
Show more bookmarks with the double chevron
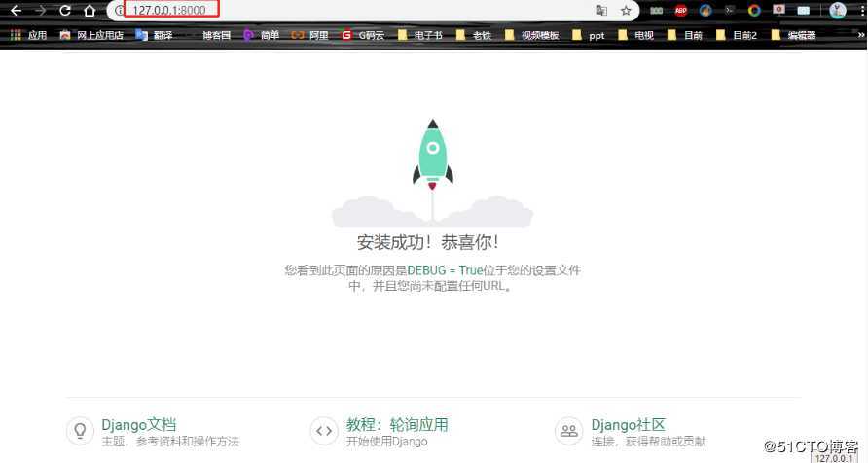click(861, 35)
